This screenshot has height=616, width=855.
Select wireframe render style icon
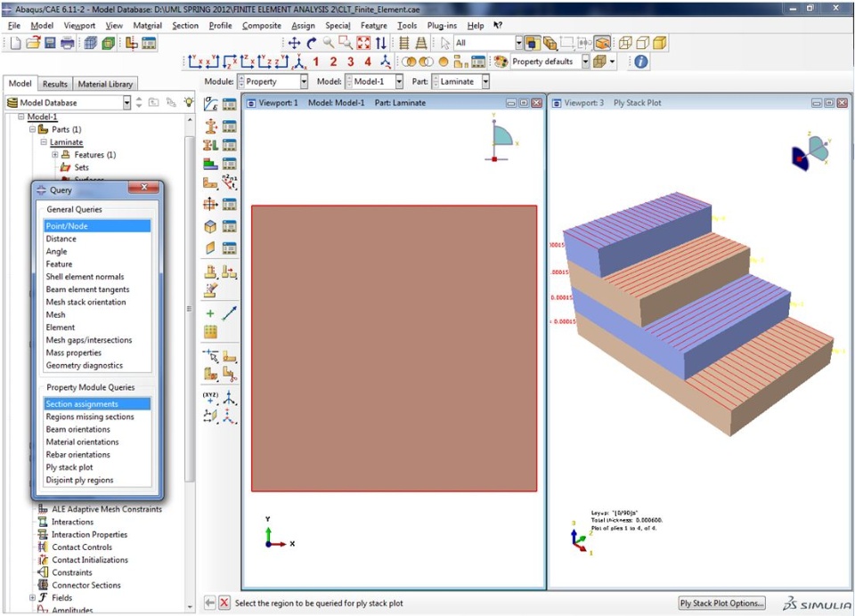tap(625, 43)
